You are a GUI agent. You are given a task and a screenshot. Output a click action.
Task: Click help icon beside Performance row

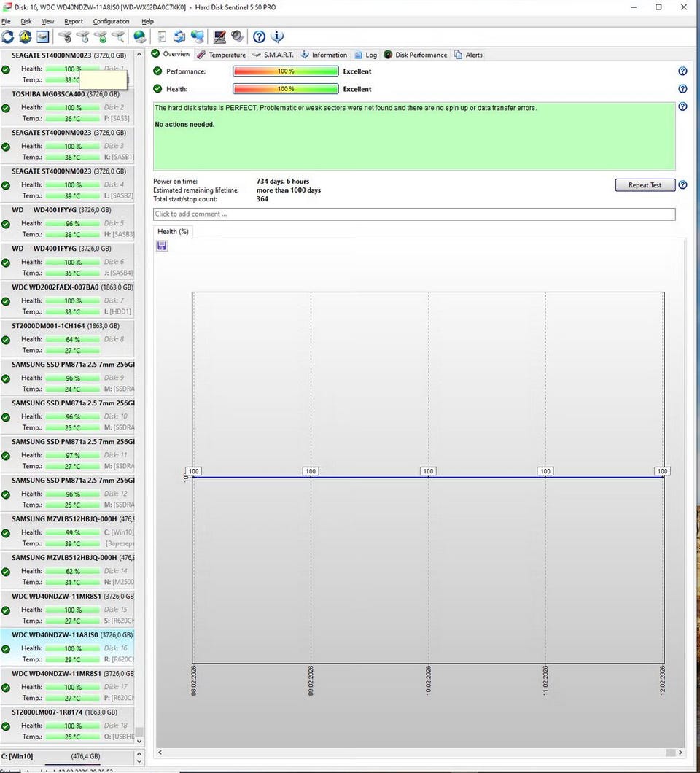click(x=682, y=71)
